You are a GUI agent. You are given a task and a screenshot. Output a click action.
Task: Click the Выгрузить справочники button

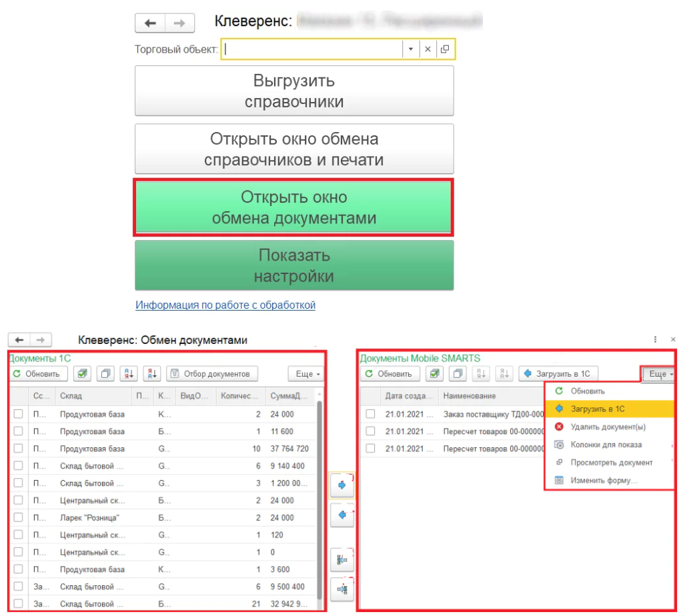point(294,91)
